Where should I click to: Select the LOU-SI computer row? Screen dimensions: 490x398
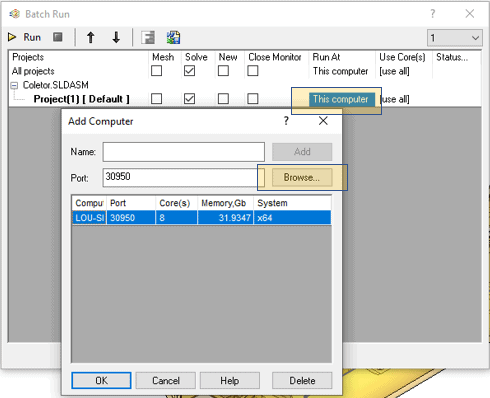pyautogui.click(x=202, y=218)
